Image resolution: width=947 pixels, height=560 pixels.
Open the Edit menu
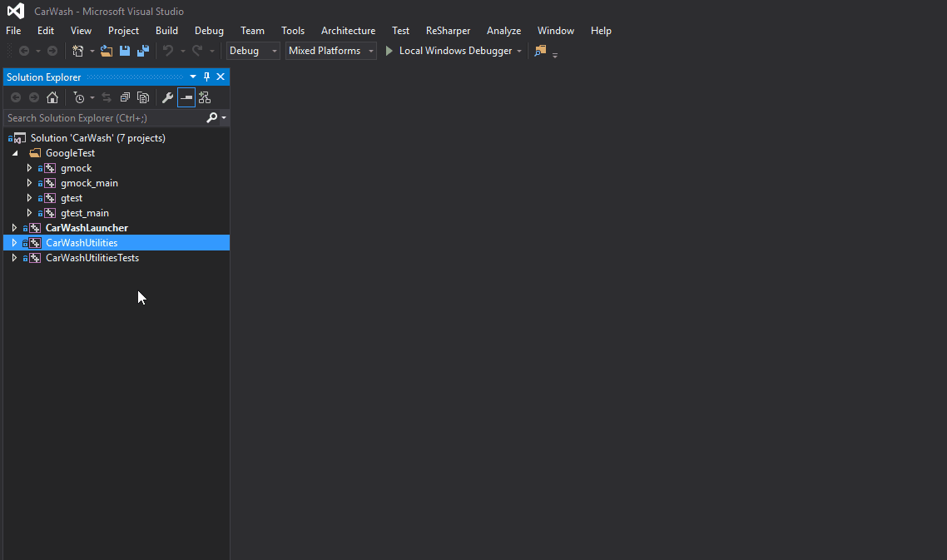click(45, 30)
